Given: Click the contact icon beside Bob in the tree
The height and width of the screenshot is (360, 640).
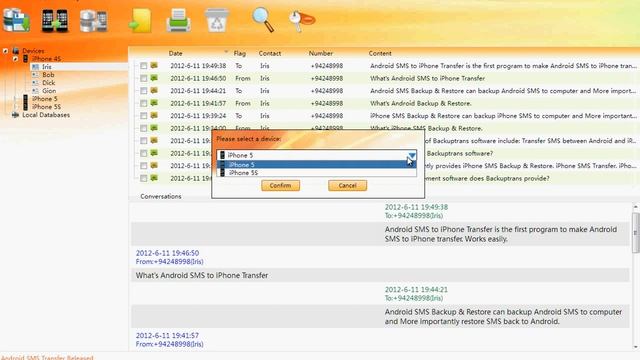Looking at the screenshot, I should pos(35,75).
